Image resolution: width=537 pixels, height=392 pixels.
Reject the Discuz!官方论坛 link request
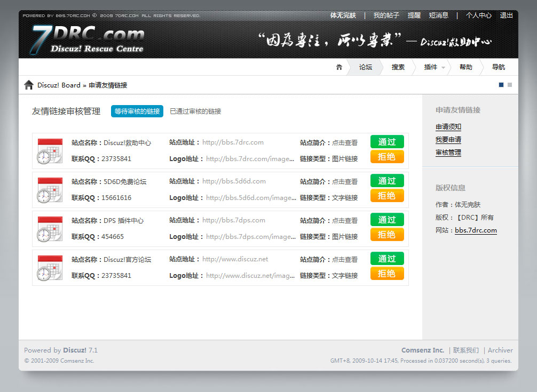[387, 274]
